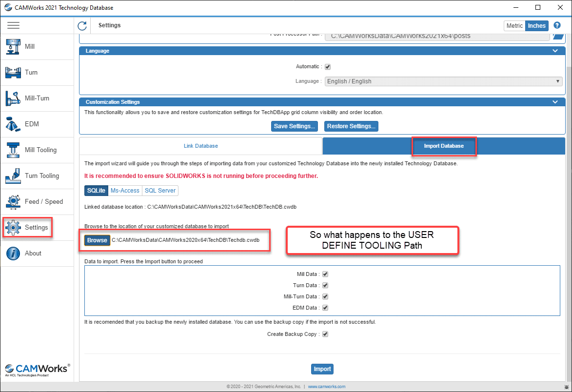
Task: Open the EDM section icon
Action: (x=13, y=124)
